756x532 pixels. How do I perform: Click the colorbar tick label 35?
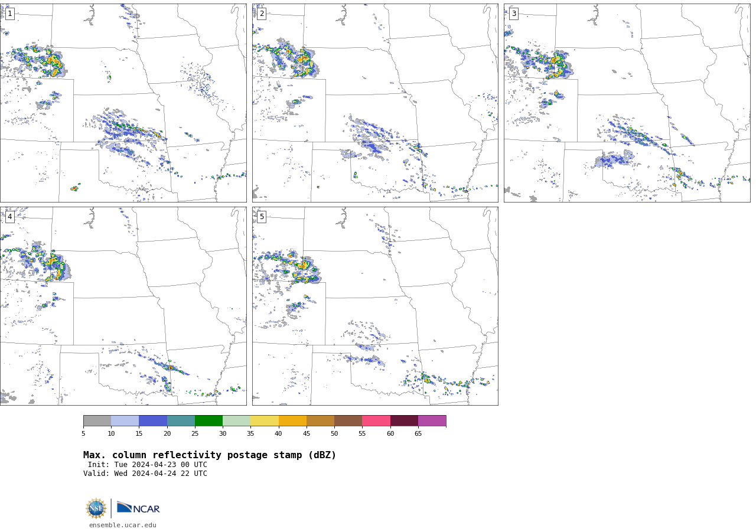(250, 434)
